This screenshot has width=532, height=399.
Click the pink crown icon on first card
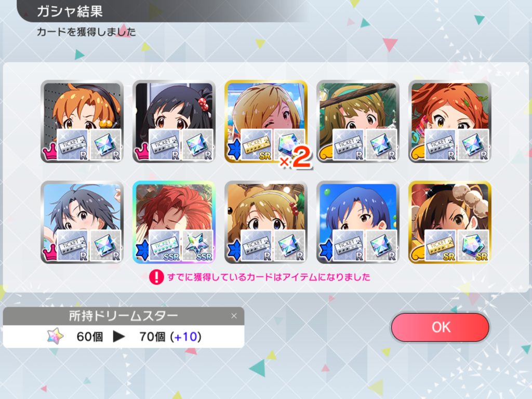click(49, 153)
